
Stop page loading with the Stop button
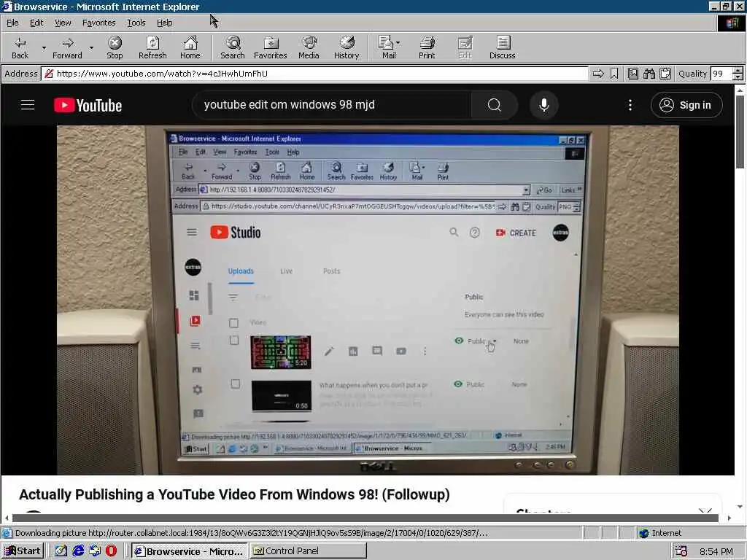coord(115,47)
